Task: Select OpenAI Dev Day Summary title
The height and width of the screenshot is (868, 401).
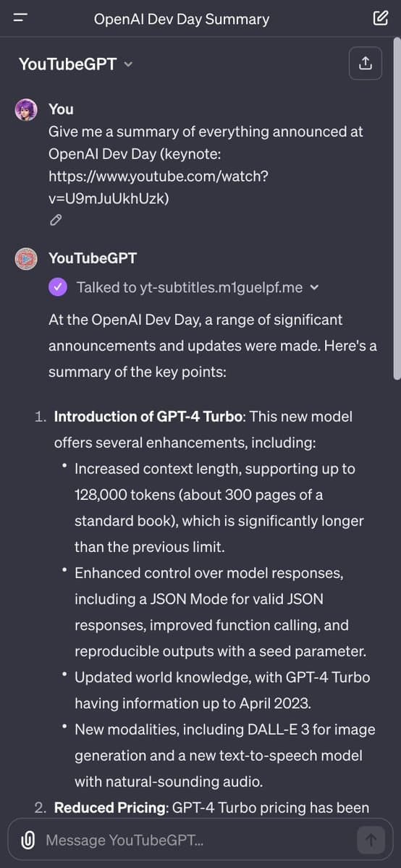Action: tap(182, 19)
